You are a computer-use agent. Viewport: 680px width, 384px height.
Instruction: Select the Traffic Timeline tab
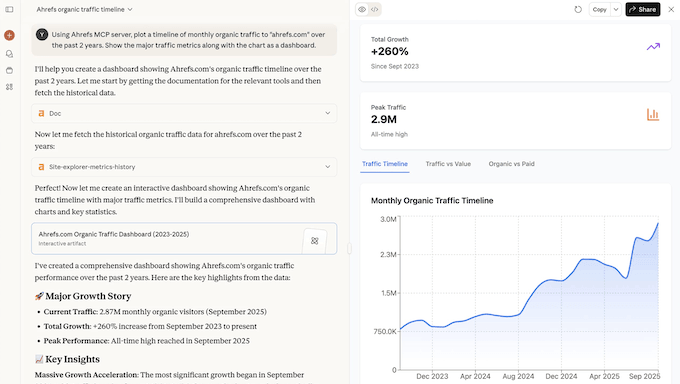click(385, 164)
